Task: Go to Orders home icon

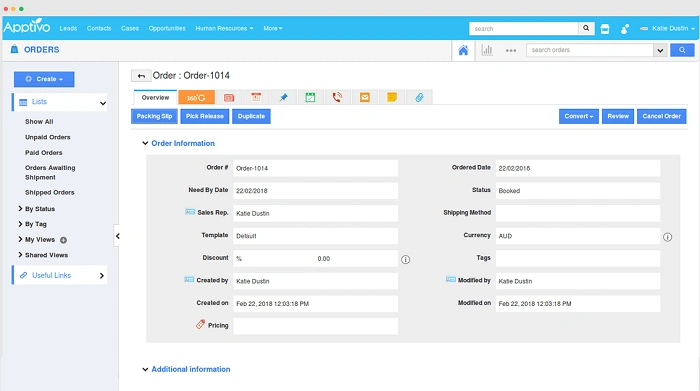Action: pyautogui.click(x=463, y=50)
